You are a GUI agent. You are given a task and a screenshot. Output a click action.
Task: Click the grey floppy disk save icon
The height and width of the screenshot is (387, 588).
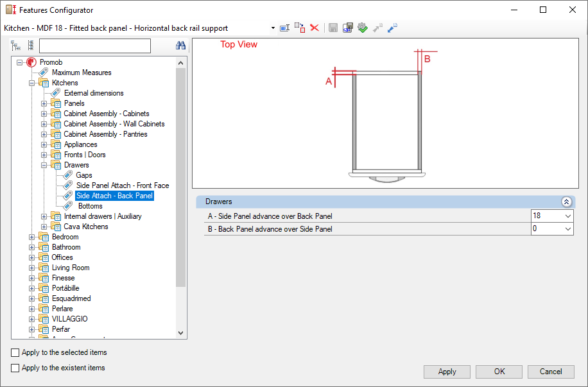tap(333, 28)
